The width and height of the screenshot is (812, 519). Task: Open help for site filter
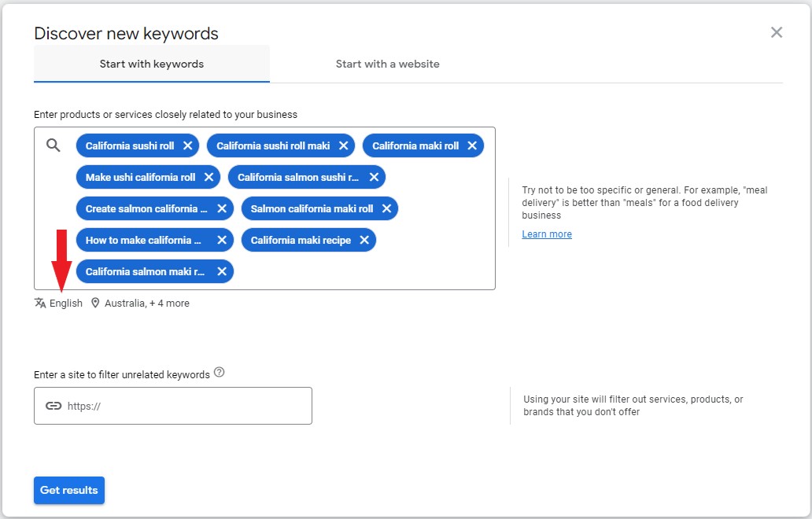click(219, 372)
